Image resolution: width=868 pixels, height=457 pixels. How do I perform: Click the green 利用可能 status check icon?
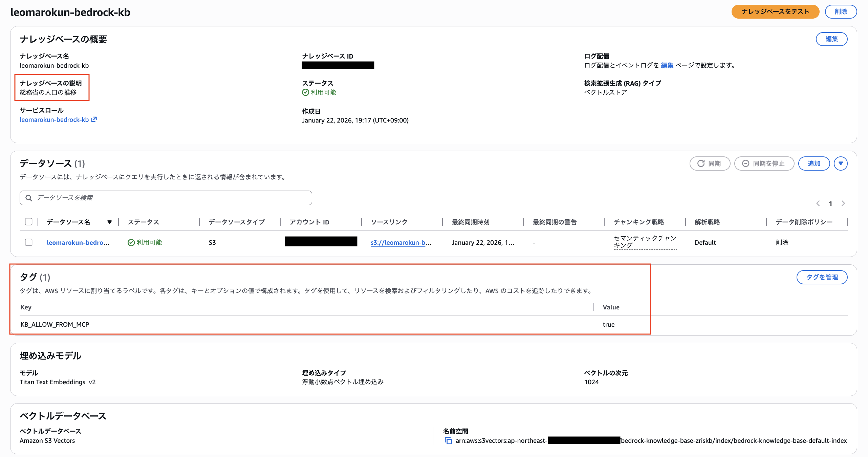click(x=131, y=242)
